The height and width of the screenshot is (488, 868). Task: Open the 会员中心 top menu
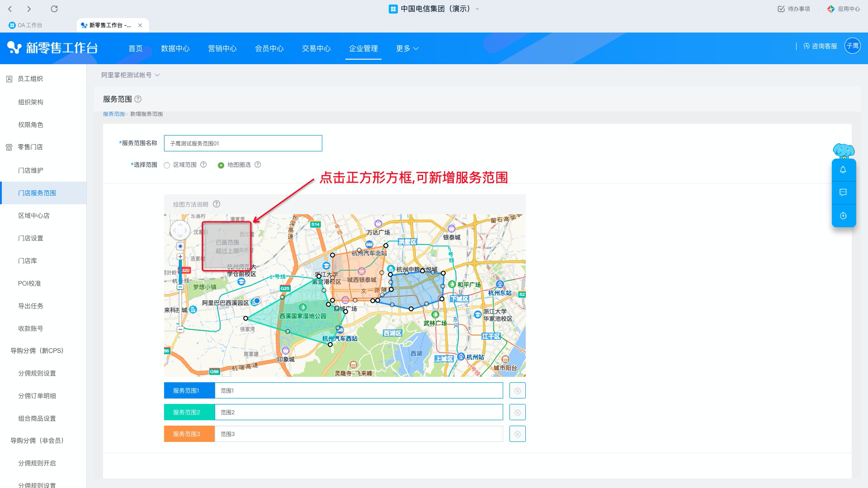(269, 48)
